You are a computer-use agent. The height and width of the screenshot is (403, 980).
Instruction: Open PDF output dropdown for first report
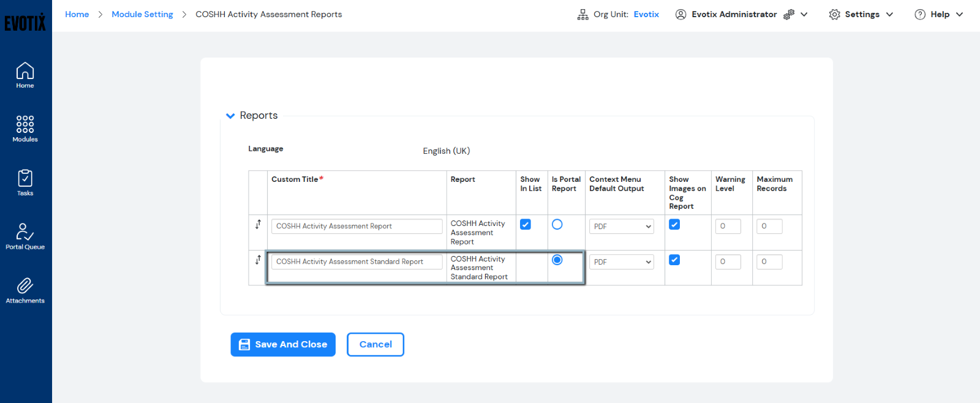(622, 227)
